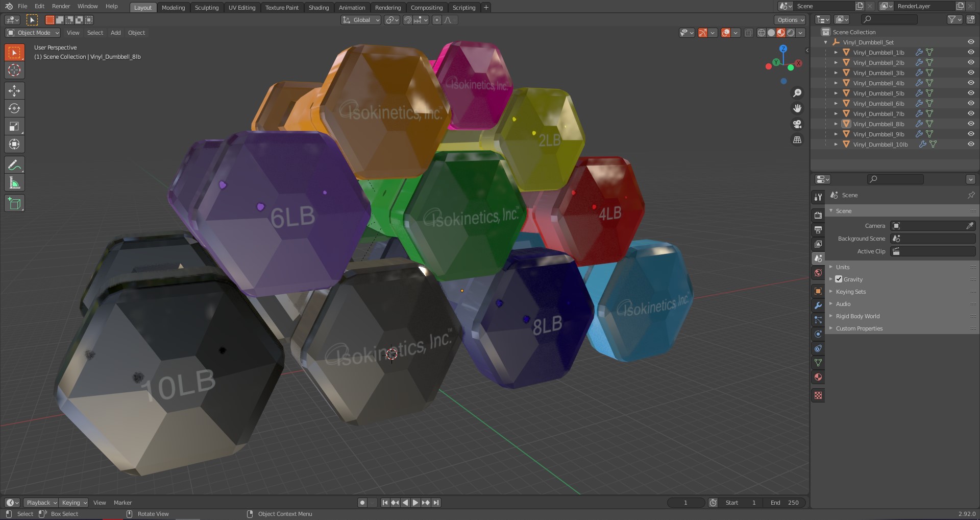Click the outliner search field
Image resolution: width=980 pixels, height=520 pixels.
(x=889, y=19)
